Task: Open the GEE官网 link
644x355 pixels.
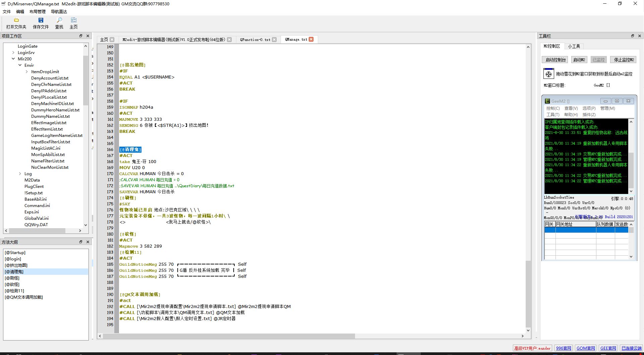Action: tap(608, 348)
